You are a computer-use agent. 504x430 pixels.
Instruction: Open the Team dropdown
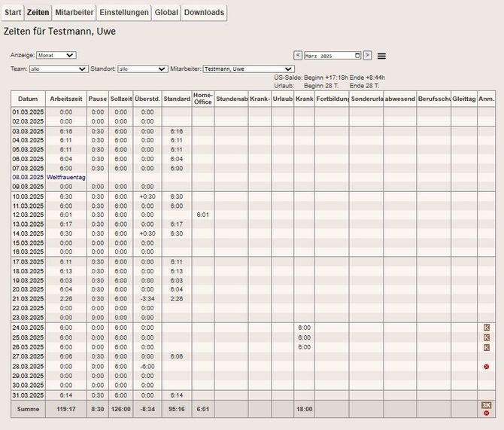[x=59, y=69]
